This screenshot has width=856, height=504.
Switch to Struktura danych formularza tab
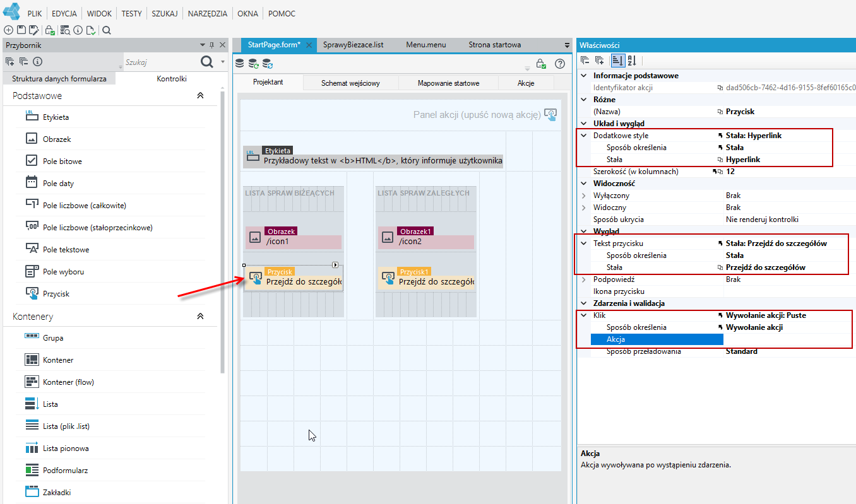[x=59, y=79]
